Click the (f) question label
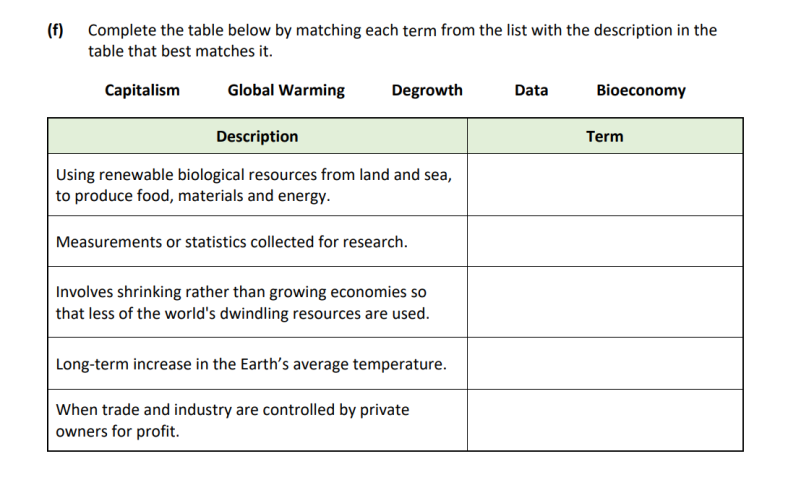 point(55,30)
